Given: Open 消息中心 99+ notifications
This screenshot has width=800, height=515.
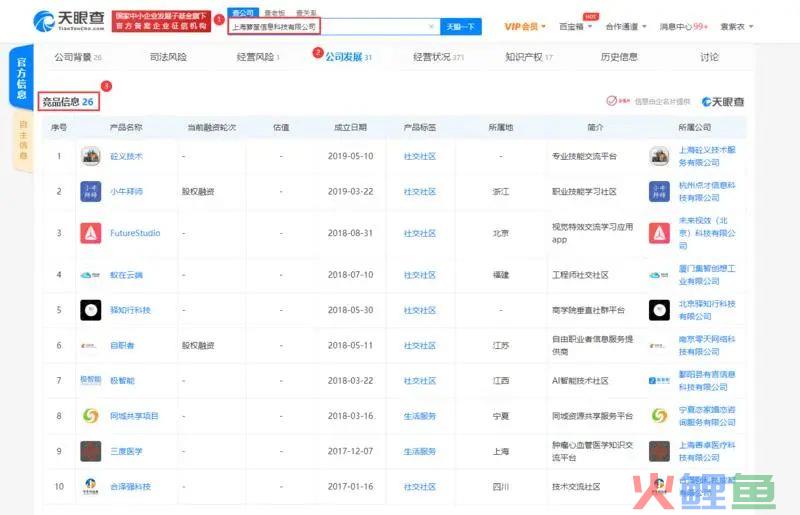Looking at the screenshot, I should (x=684, y=27).
